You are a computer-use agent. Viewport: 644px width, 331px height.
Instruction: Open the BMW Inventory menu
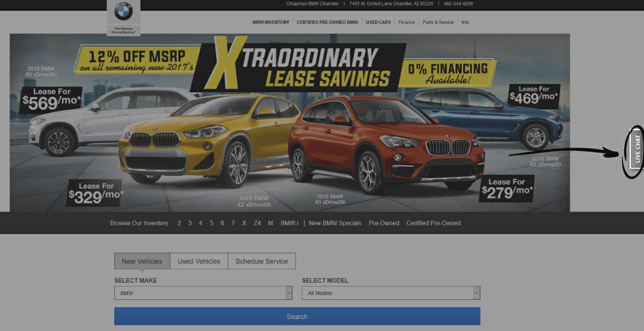pos(271,23)
